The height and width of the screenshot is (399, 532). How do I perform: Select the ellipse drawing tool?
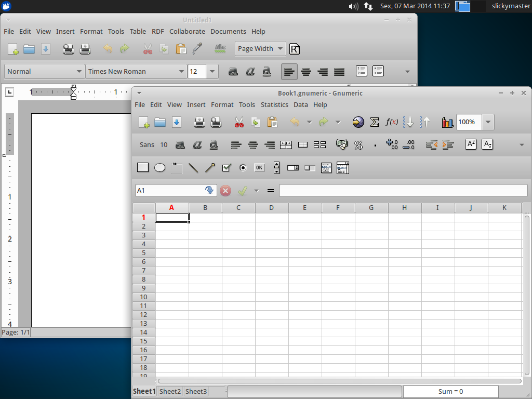click(159, 168)
